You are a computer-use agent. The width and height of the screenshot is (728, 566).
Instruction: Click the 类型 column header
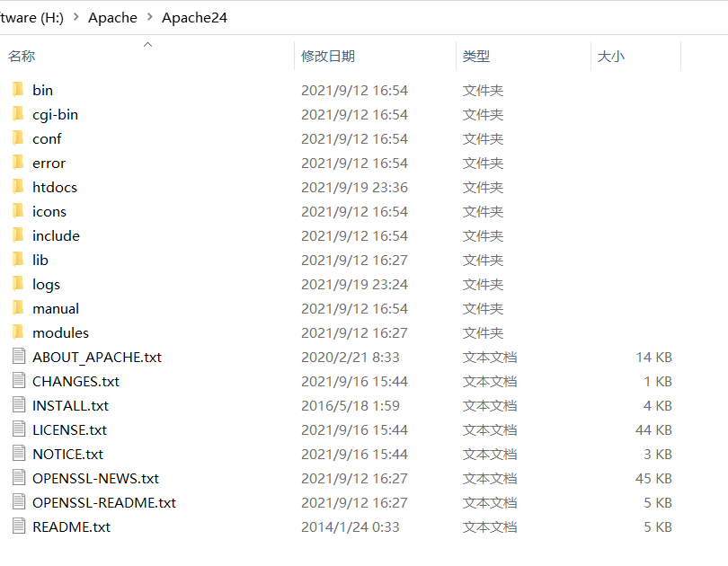[x=475, y=56]
